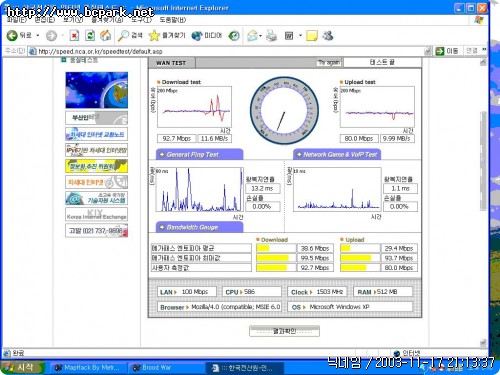Click the page vertical scrollbar up arrow
Image resolution: width=500 pixels, height=375 pixels.
coord(483,62)
